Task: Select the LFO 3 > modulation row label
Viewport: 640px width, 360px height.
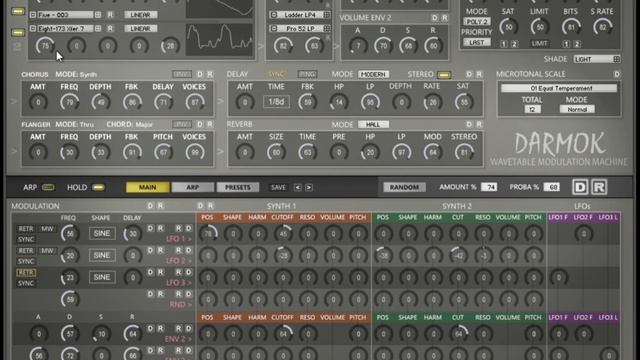Action: coord(178,282)
